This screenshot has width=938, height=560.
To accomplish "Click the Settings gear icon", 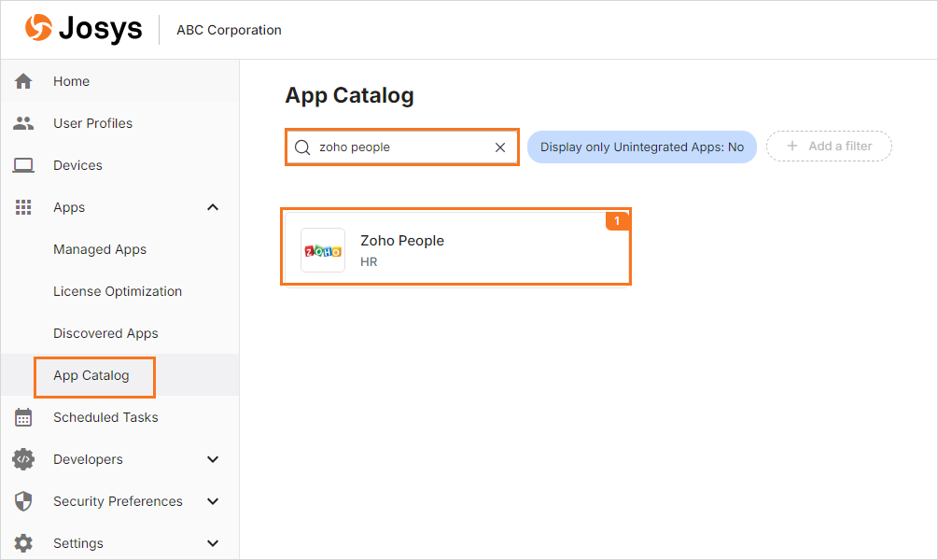I will pos(23,543).
